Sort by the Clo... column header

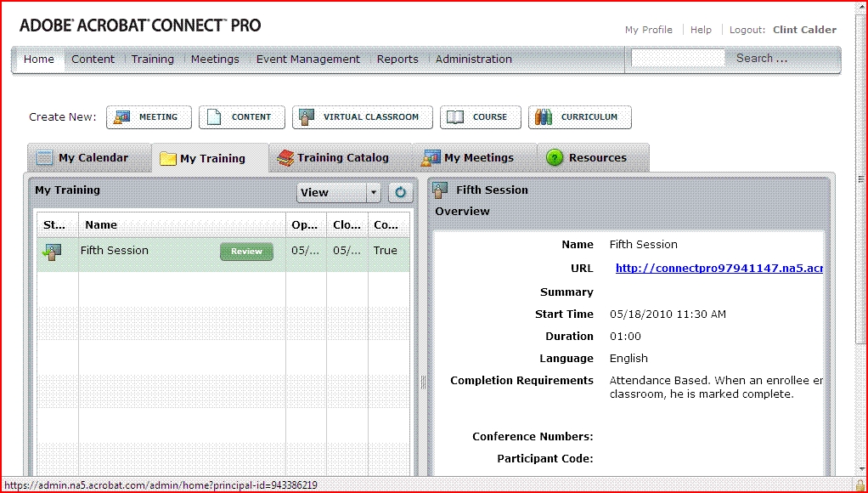click(x=347, y=225)
